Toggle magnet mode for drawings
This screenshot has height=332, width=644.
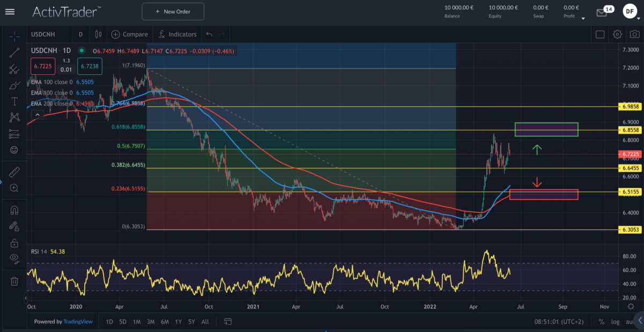(14, 211)
